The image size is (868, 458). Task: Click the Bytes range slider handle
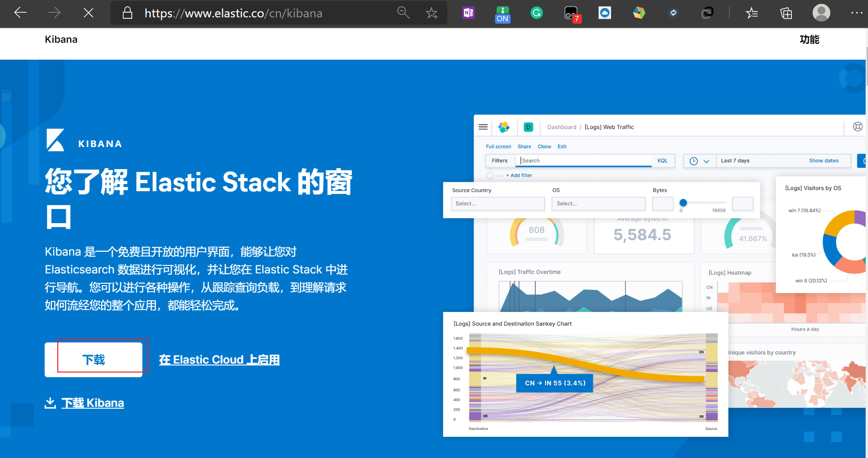[x=683, y=202]
